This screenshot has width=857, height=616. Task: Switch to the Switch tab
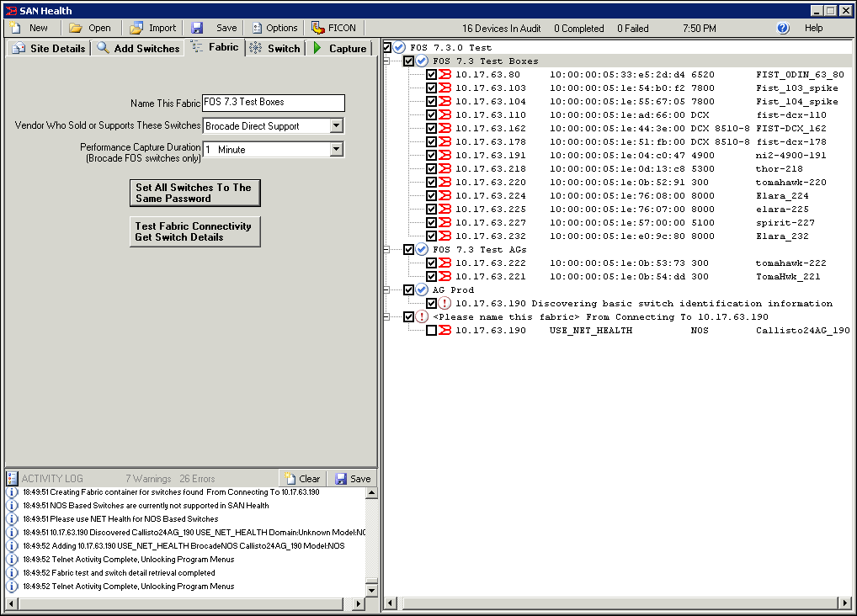click(x=275, y=48)
